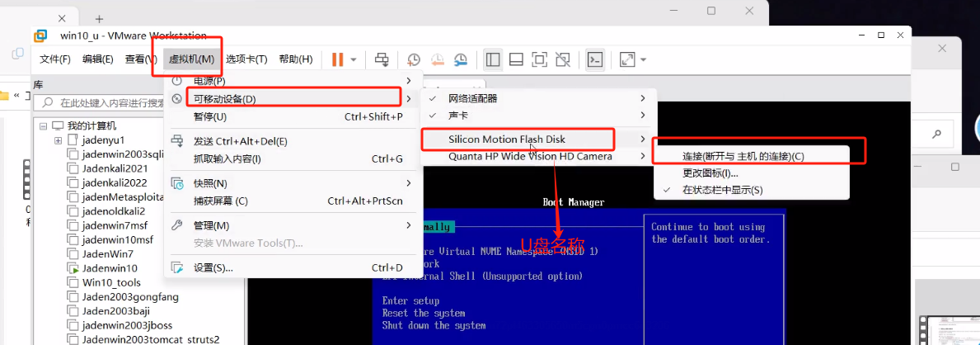The height and width of the screenshot is (345, 980).
Task: Click the snapshot icon next to 快照(N)
Action: pos(177,183)
